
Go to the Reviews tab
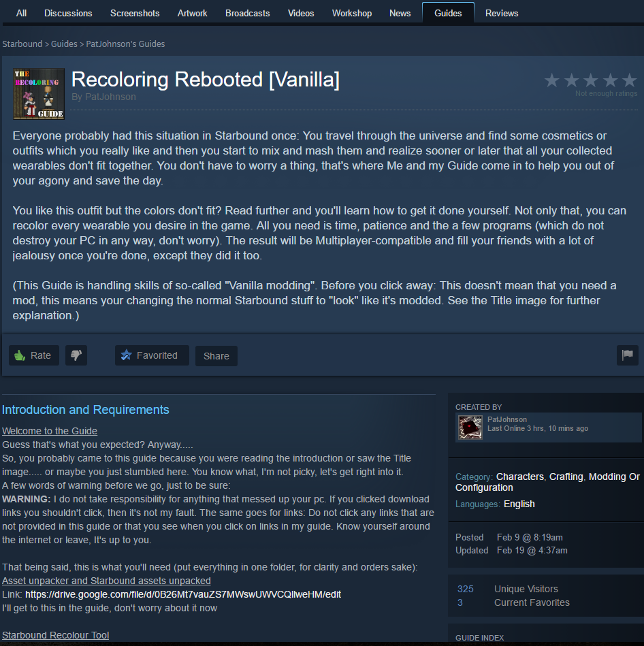[x=502, y=13]
